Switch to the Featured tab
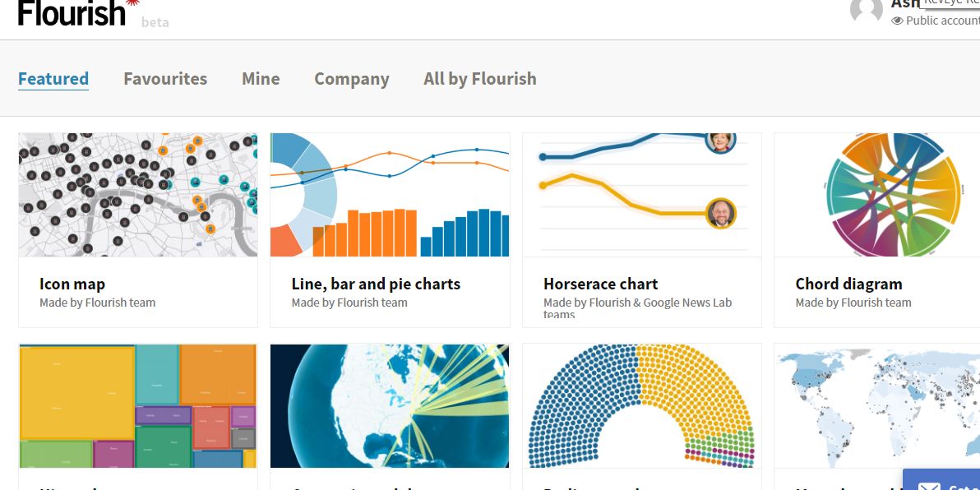 pos(53,79)
